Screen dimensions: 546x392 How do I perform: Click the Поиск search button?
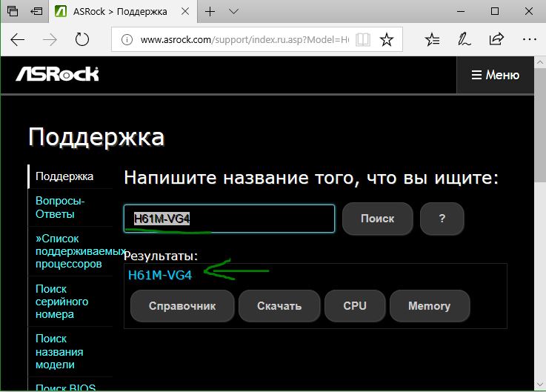[378, 219]
